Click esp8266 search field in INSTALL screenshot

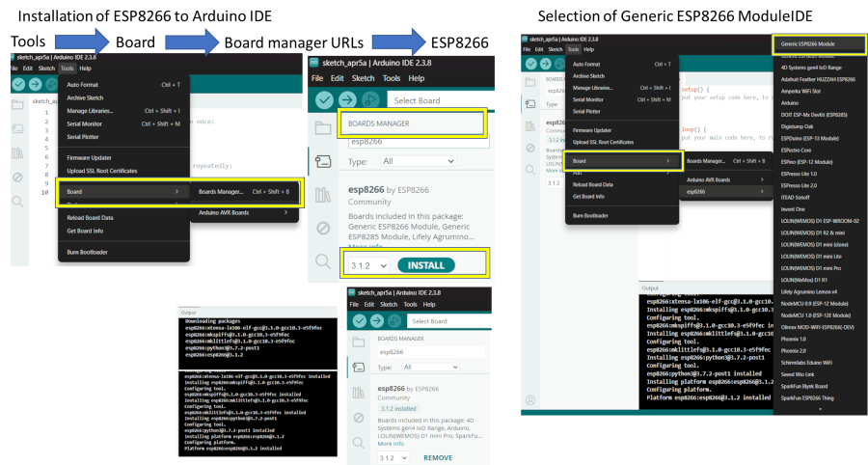pyautogui.click(x=419, y=142)
